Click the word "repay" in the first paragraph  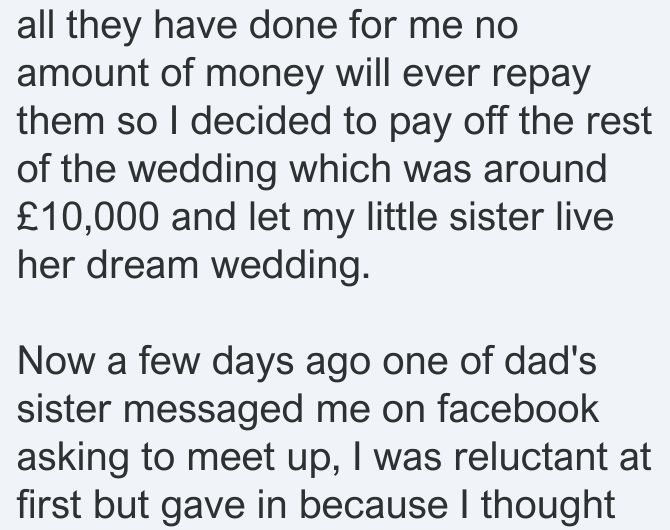point(541,75)
